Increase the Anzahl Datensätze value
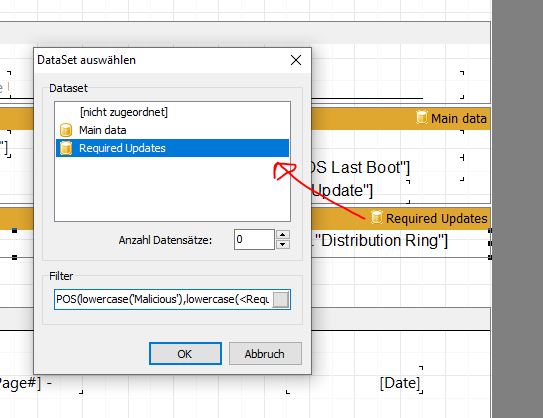 [283, 234]
